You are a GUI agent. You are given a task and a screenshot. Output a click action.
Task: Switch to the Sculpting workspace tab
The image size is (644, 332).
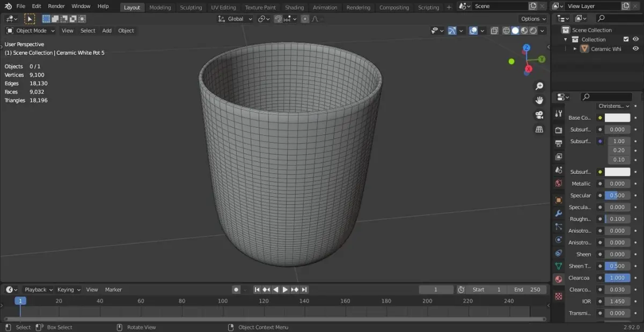191,8
